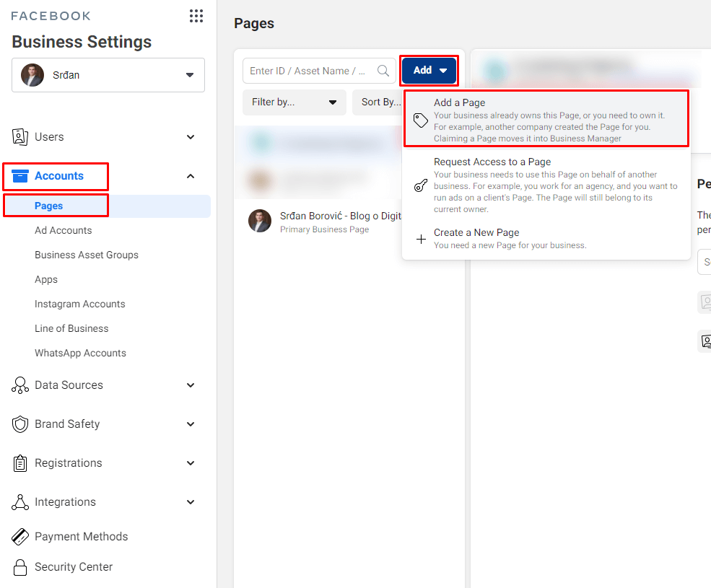Expand the Registrations section chevron

(191, 463)
